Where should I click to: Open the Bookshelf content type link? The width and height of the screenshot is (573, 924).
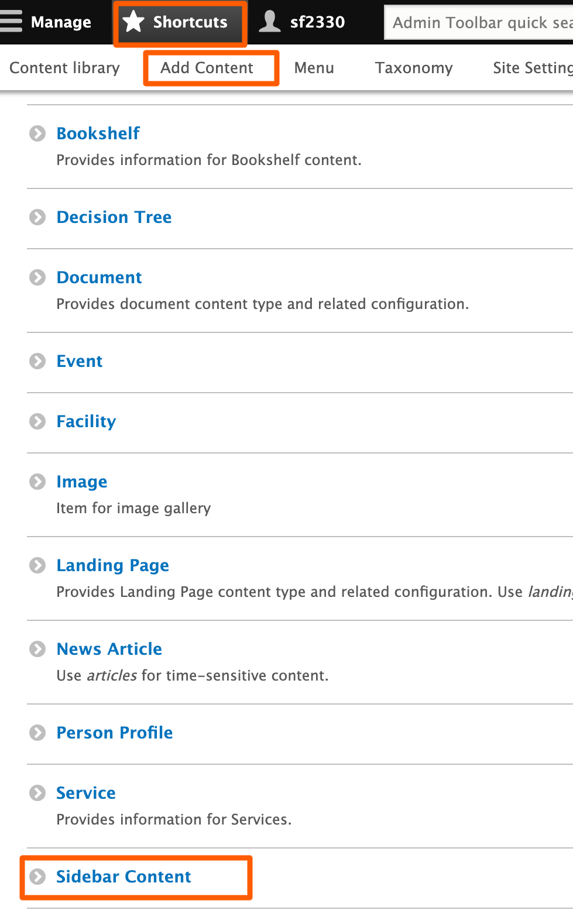pos(98,133)
